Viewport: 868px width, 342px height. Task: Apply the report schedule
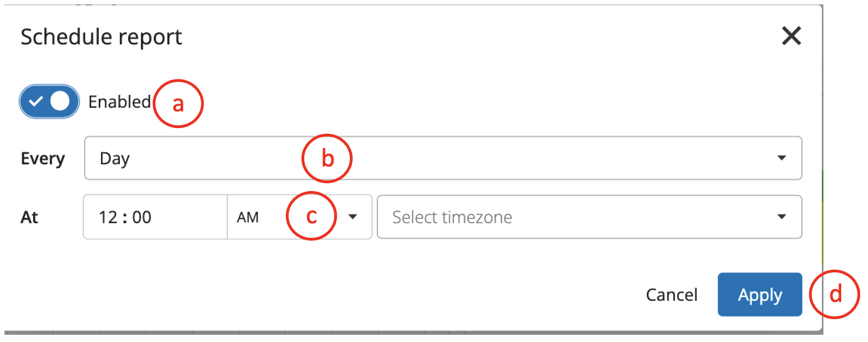click(x=759, y=295)
